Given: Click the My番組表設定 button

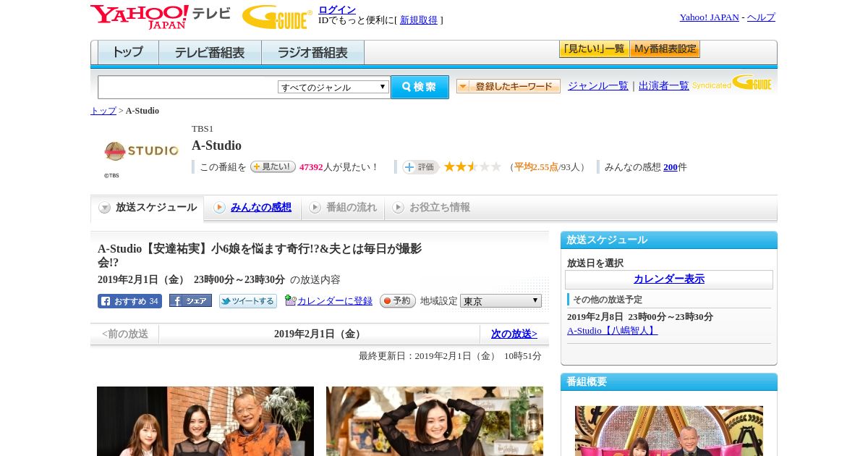Looking at the screenshot, I should click(665, 49).
